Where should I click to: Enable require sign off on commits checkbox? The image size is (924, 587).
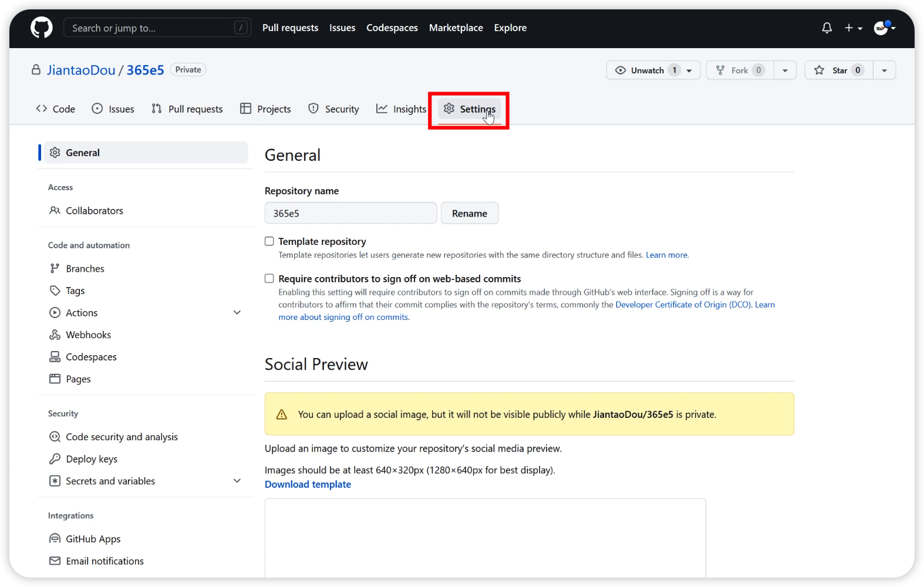coord(269,279)
